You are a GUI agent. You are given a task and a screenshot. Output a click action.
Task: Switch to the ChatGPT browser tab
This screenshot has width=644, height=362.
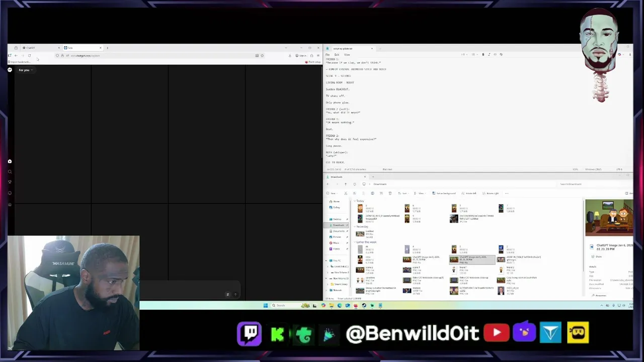(x=40, y=48)
